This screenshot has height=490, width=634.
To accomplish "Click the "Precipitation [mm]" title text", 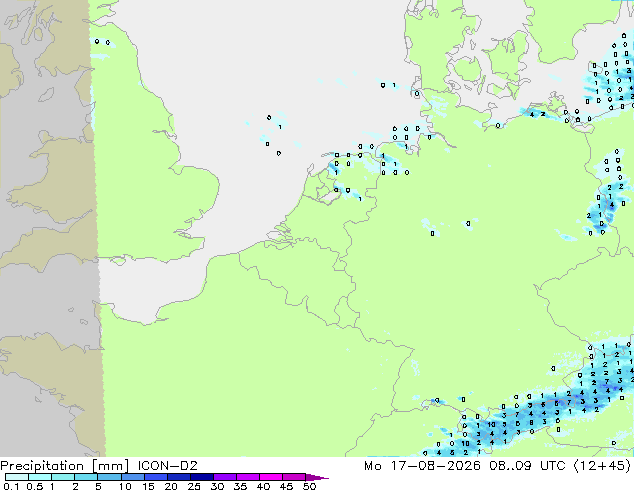I will pyautogui.click(x=64, y=466).
